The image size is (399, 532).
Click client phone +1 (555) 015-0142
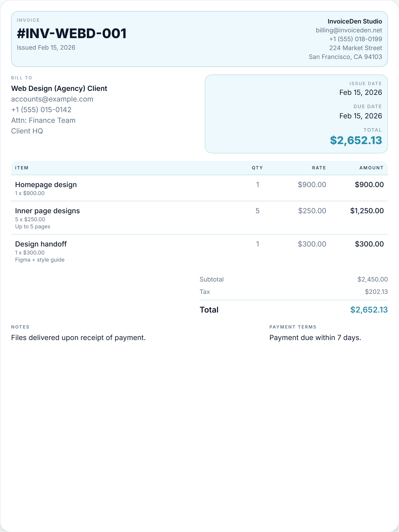[x=41, y=110]
